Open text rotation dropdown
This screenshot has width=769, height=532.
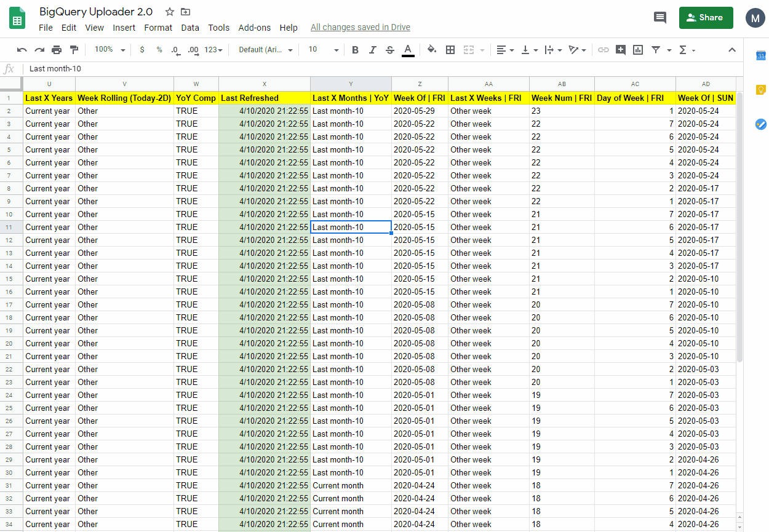[x=577, y=50]
